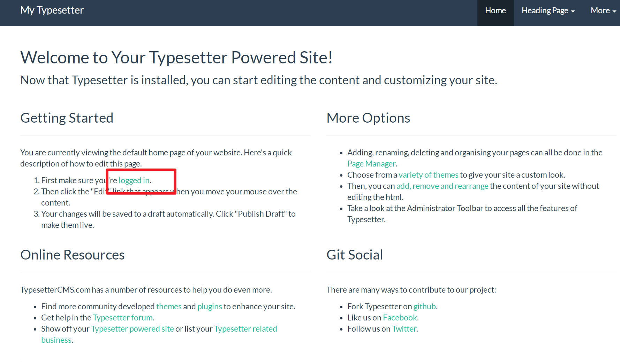Open the Page Manager link
This screenshot has height=364, width=620.
tap(371, 164)
